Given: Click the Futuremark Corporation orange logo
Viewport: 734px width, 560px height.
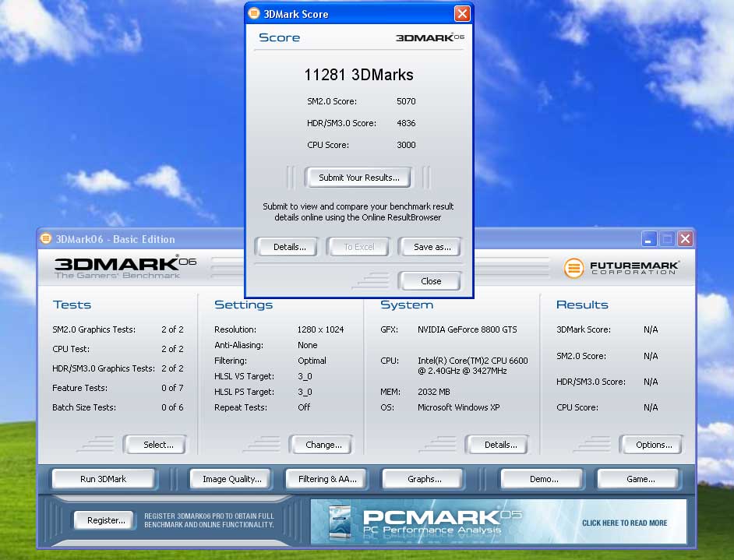Looking at the screenshot, I should coord(573,268).
